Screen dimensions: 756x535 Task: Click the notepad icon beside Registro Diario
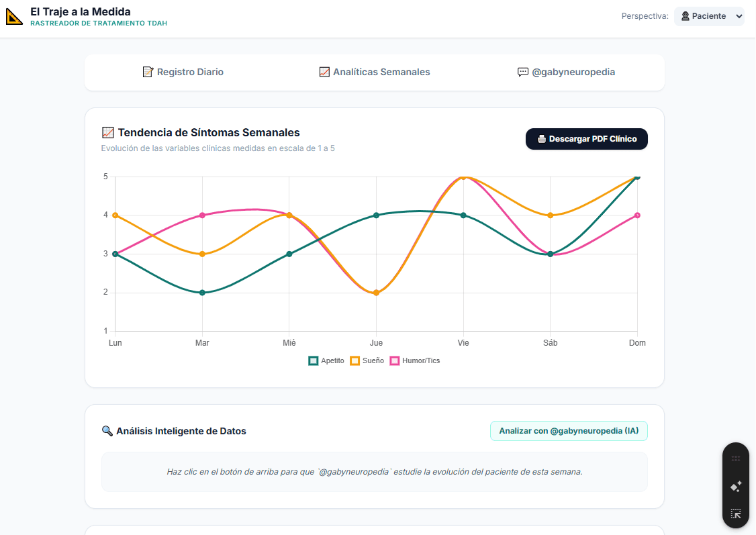click(148, 72)
